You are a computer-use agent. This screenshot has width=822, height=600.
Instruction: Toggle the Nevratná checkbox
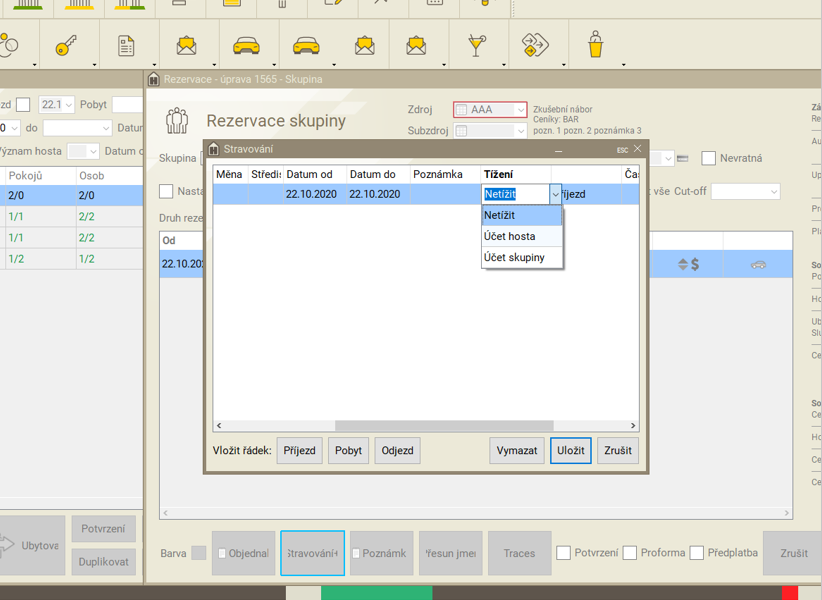709,158
